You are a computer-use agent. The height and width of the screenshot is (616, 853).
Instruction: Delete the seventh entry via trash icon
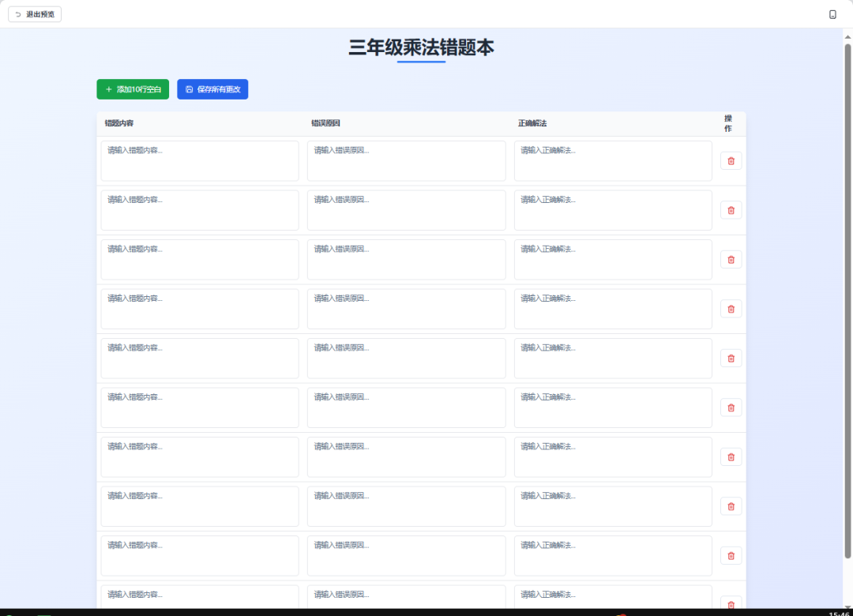click(x=731, y=456)
